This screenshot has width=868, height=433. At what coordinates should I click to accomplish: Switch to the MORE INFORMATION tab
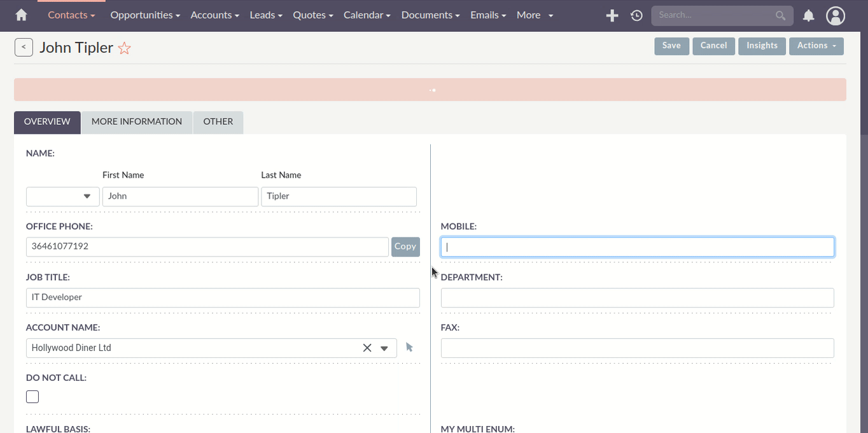coord(136,121)
